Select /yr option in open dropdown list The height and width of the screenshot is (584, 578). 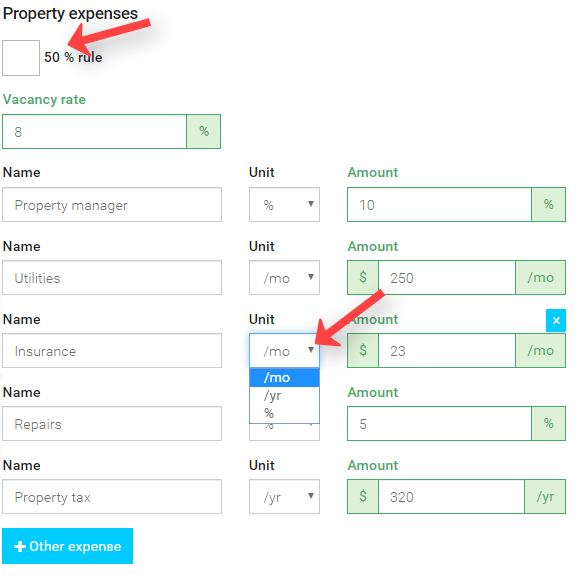coord(284,396)
